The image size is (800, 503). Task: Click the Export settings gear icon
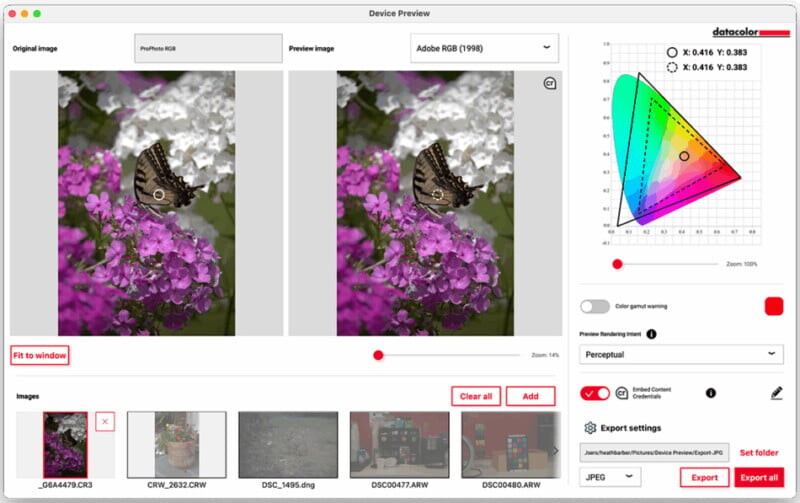590,428
